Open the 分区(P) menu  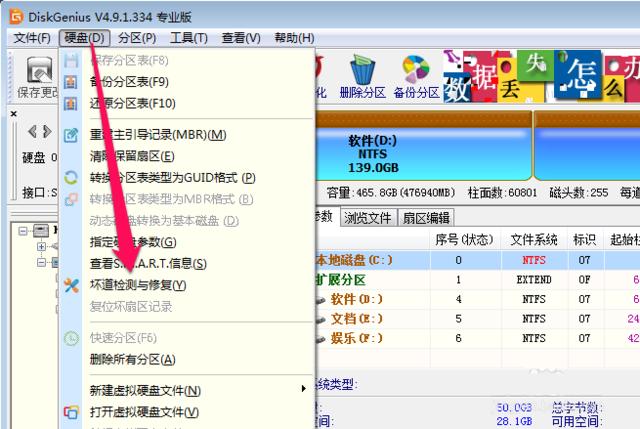click(x=137, y=38)
